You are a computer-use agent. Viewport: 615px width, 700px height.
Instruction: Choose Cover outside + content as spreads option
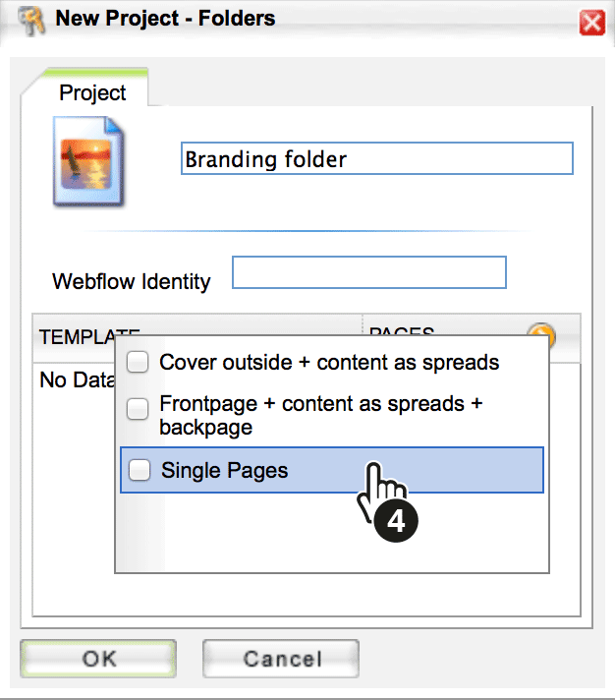tap(329, 362)
